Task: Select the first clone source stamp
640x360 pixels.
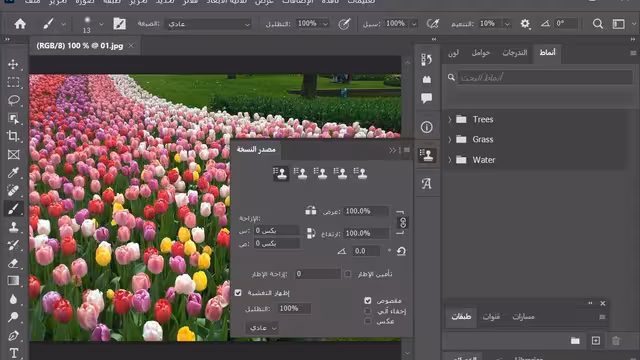Action: 281,173
